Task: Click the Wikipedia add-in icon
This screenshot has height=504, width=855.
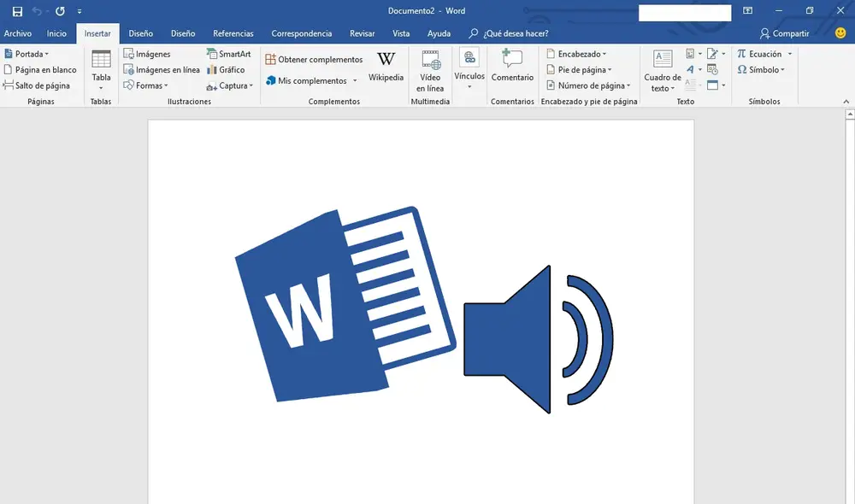Action: coord(386,67)
